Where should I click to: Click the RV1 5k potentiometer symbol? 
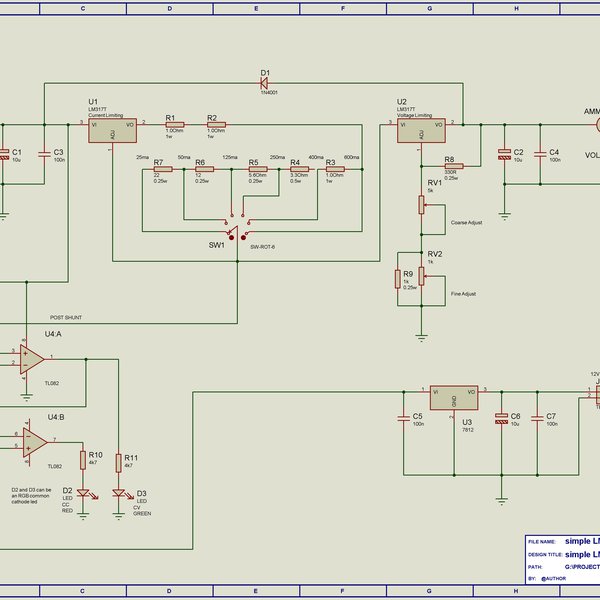tap(422, 205)
